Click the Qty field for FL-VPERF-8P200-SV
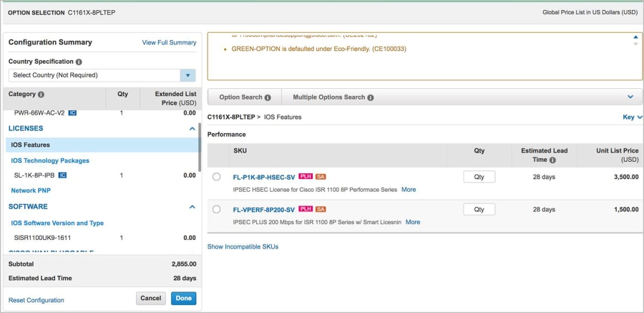The image size is (644, 313). click(479, 209)
